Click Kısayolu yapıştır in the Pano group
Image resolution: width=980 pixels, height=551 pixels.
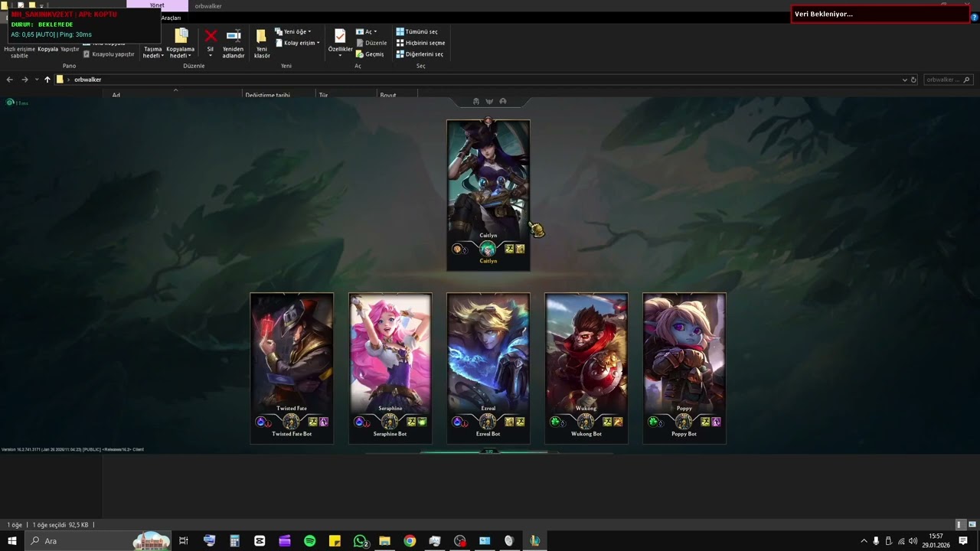(x=109, y=54)
